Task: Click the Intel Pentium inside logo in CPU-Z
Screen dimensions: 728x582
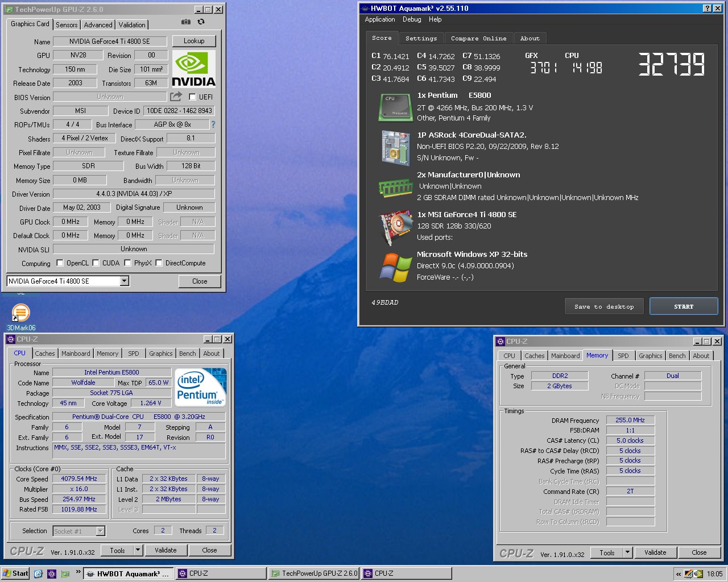Action: pyautogui.click(x=201, y=388)
